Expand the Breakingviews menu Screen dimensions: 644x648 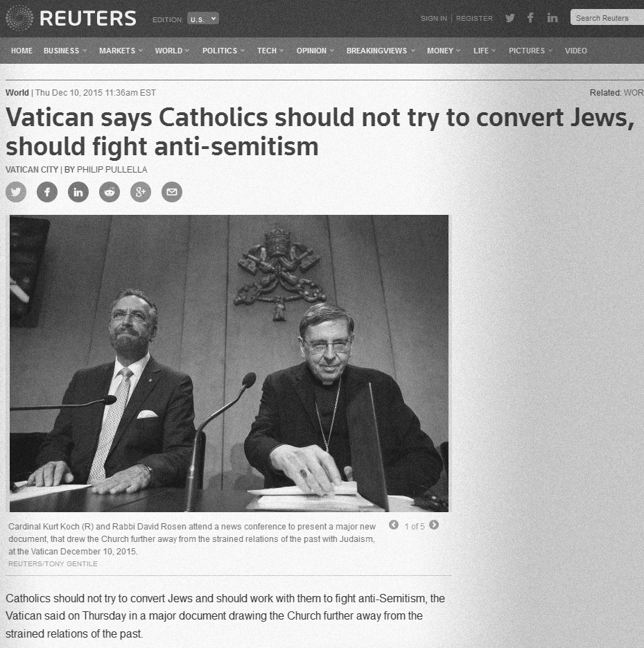point(381,51)
